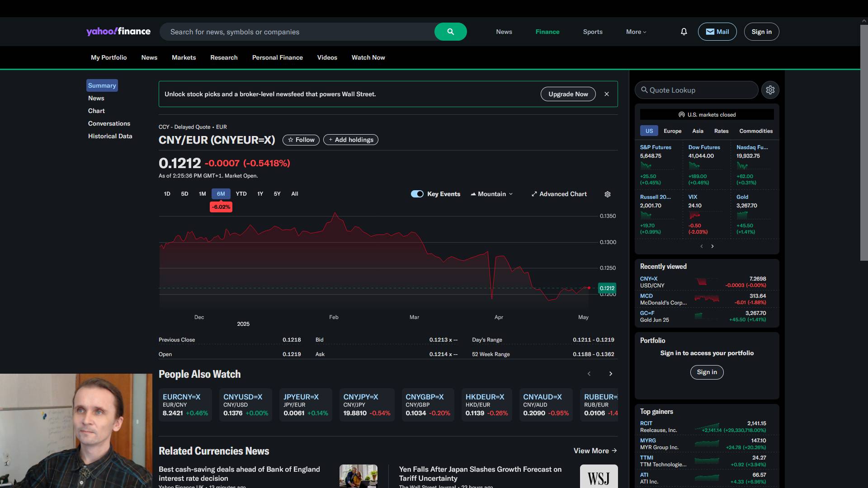
Task: Next arrow in People Also Watch
Action: point(610,374)
